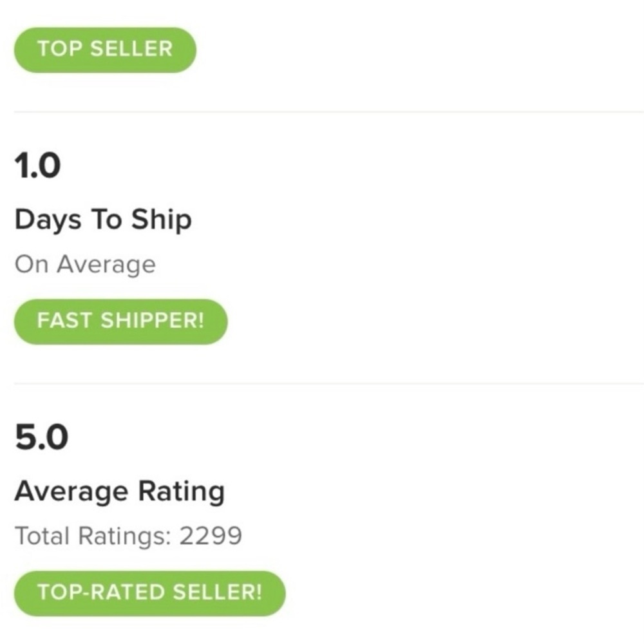Click the word "TOP" on the first badge
Image resolution: width=644 pixels, height=644 pixels.
(59, 50)
